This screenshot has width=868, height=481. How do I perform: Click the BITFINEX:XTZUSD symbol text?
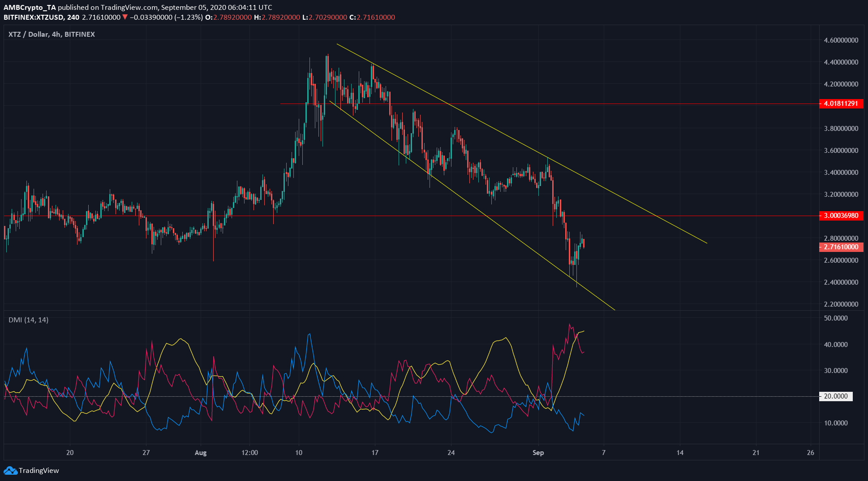(34, 17)
